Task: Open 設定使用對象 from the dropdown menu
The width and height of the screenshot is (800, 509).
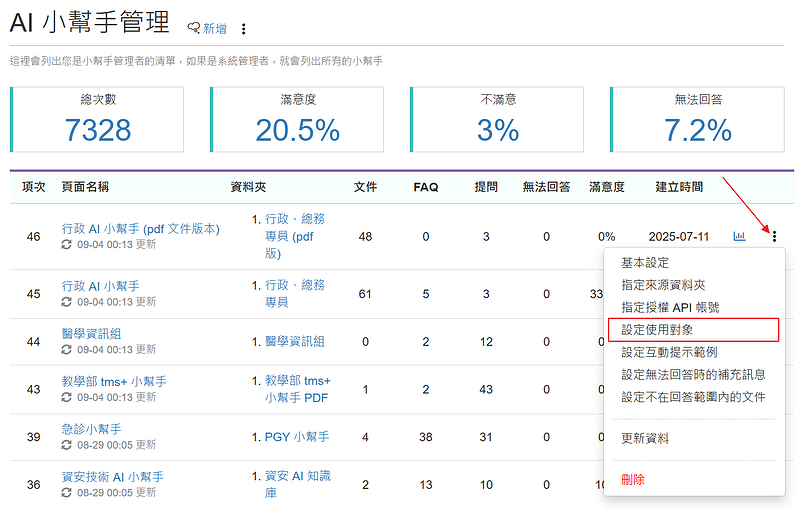Action: 657,330
